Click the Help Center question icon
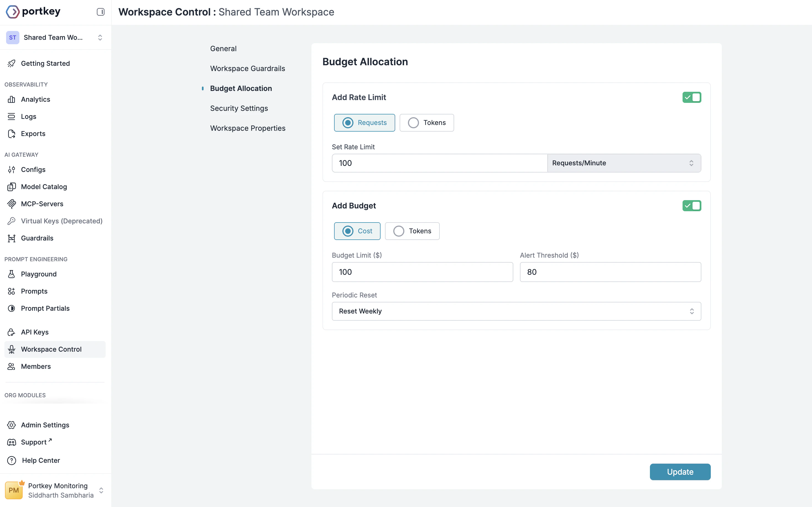812x507 pixels. (x=11, y=460)
